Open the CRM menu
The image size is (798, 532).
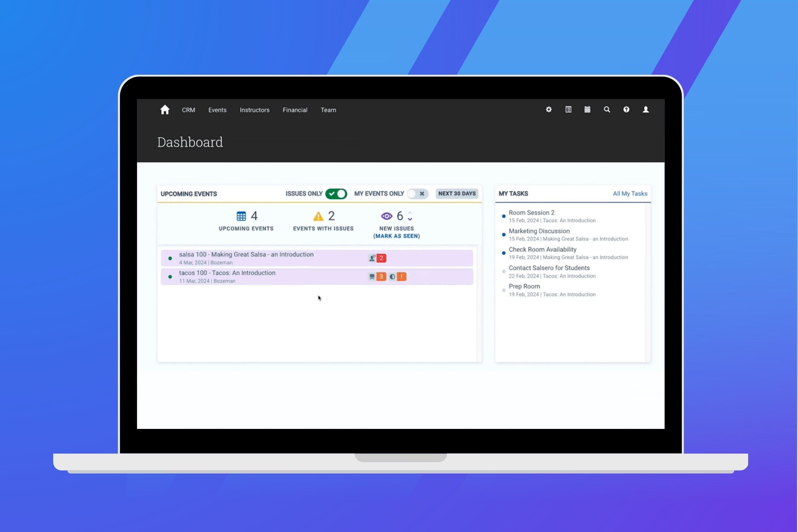[189, 110]
